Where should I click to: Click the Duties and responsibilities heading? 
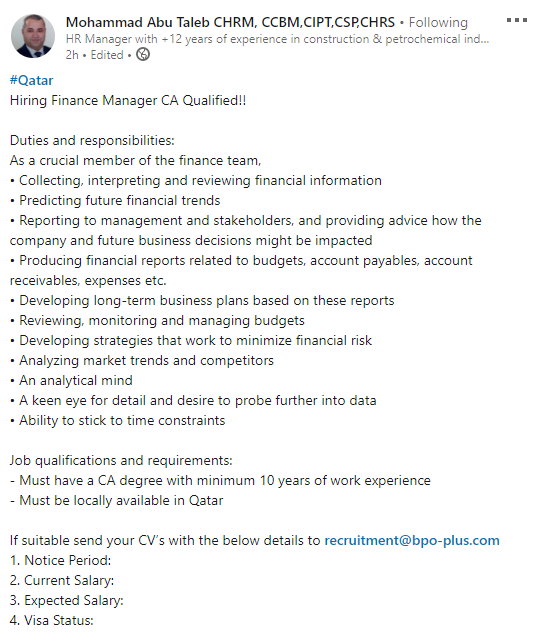[92, 140]
